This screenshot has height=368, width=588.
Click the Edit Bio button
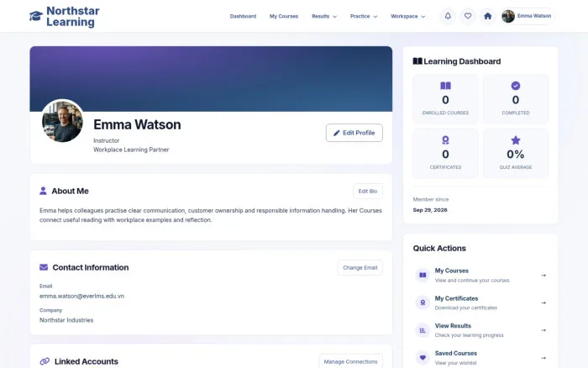point(368,191)
